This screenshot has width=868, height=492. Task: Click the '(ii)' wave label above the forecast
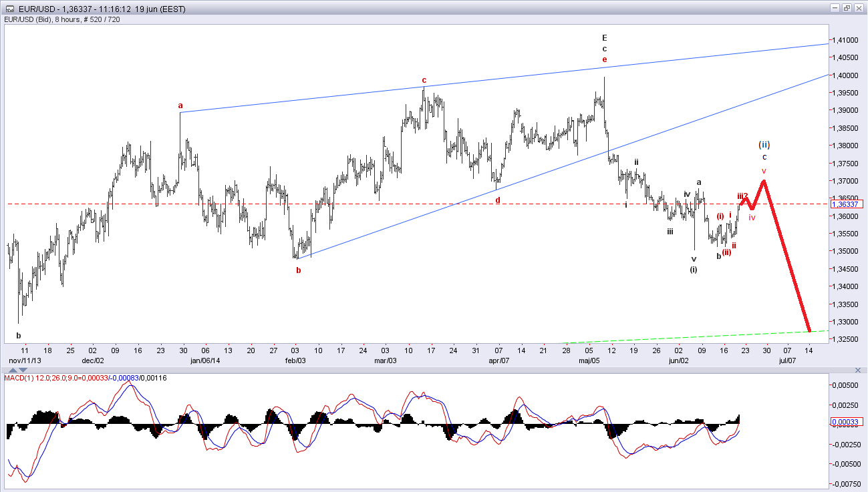(764, 144)
